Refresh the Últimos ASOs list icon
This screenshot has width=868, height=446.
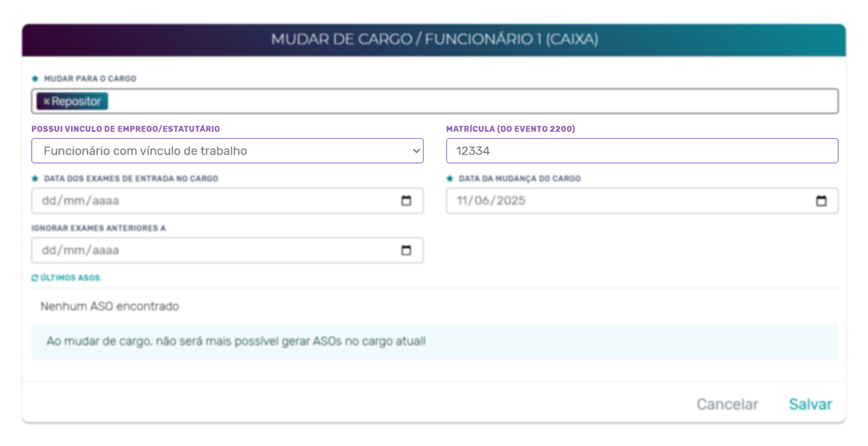35,278
